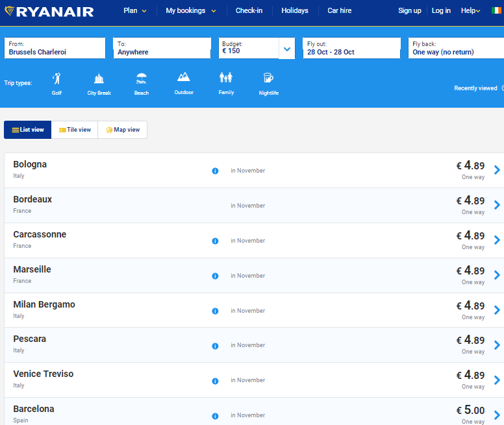Expand the Budget dropdown arrow
504x425 pixels.
click(x=286, y=49)
